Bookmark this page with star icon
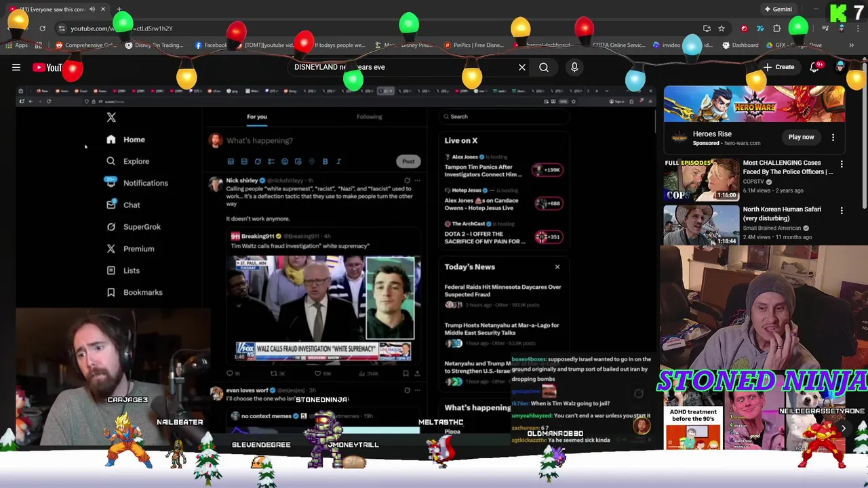 click(x=722, y=28)
